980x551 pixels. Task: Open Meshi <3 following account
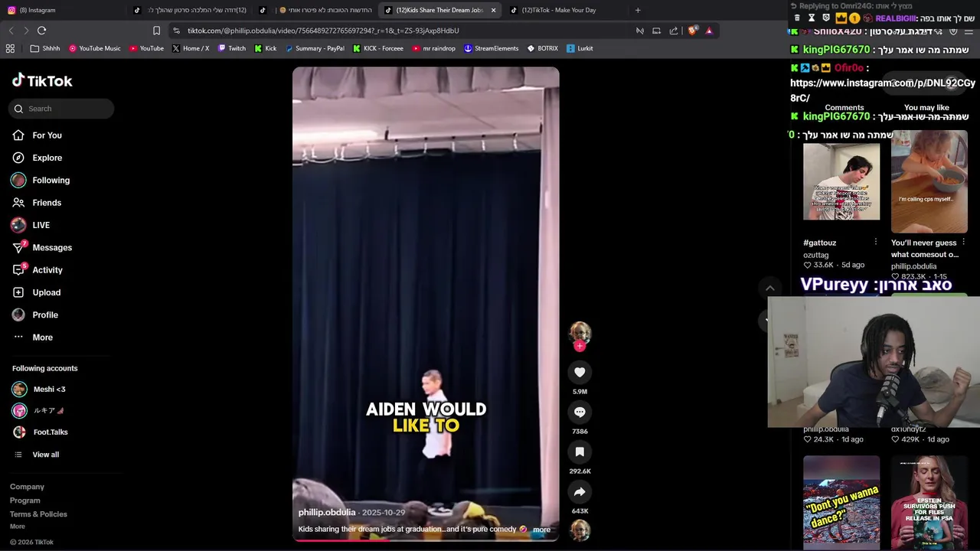click(x=49, y=390)
